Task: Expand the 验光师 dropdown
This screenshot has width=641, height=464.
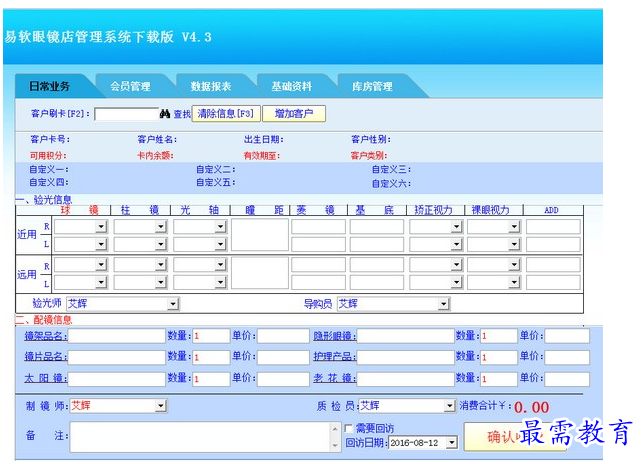Action: [173, 304]
